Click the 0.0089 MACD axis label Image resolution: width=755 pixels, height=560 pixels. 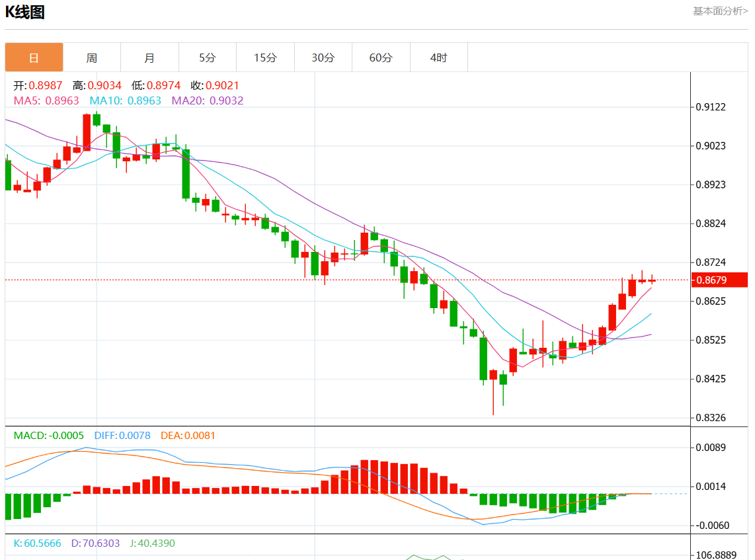[x=711, y=448]
